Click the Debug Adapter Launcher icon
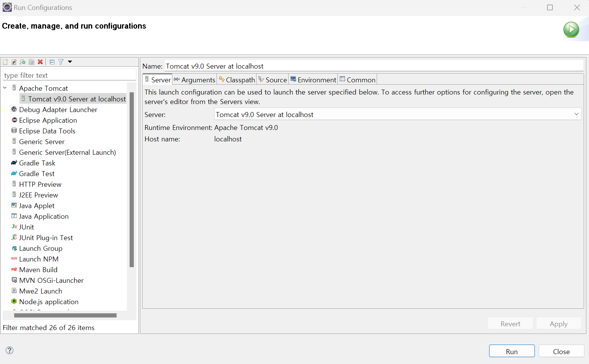The width and height of the screenshot is (589, 364). pyautogui.click(x=14, y=109)
